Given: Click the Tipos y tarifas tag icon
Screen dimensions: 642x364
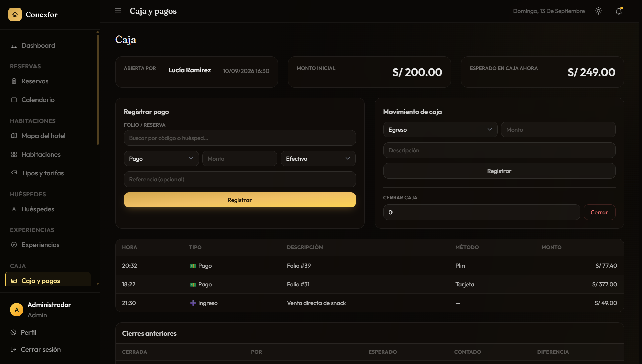Looking at the screenshot, I should (x=14, y=173).
